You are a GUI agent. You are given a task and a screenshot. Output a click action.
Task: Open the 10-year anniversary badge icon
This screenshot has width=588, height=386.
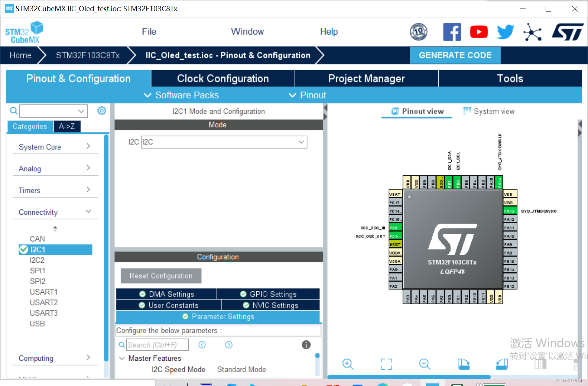coord(419,32)
